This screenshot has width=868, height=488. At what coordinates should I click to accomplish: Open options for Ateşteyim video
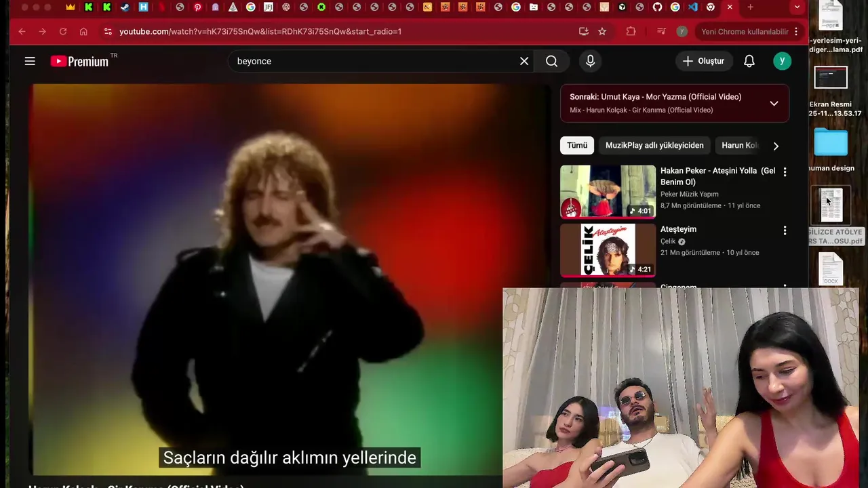coord(785,230)
